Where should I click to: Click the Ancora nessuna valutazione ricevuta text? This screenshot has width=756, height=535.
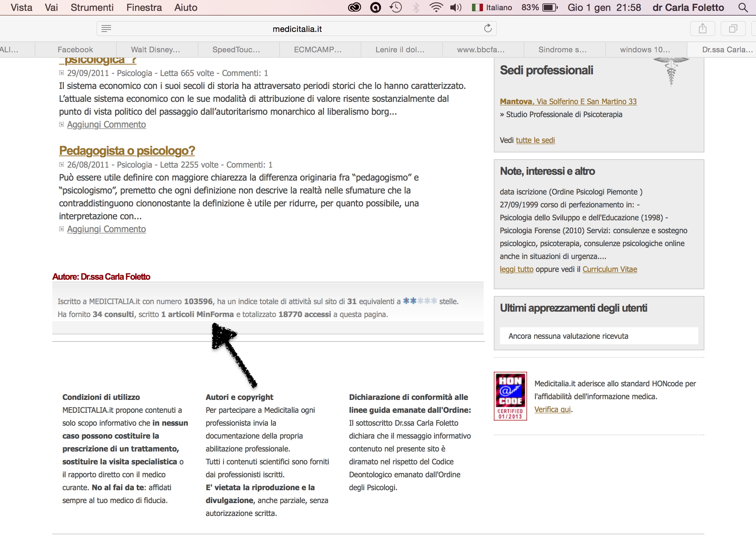click(x=568, y=336)
